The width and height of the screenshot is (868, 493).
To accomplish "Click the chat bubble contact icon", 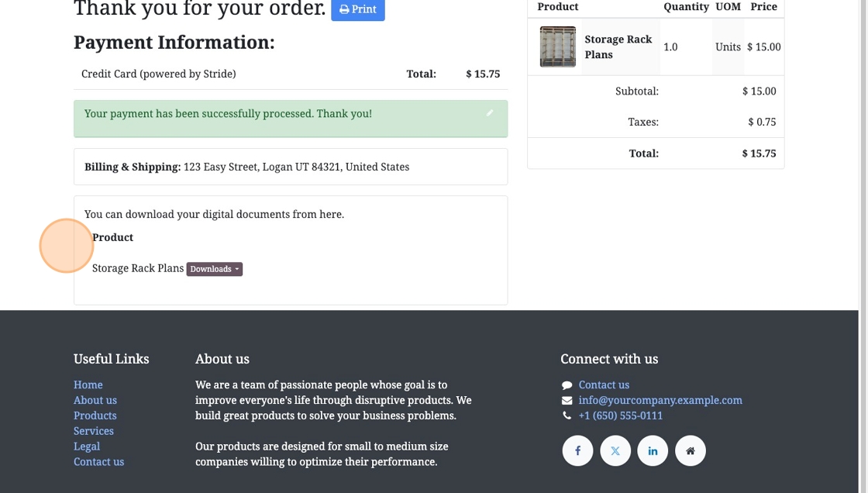I will coord(567,385).
